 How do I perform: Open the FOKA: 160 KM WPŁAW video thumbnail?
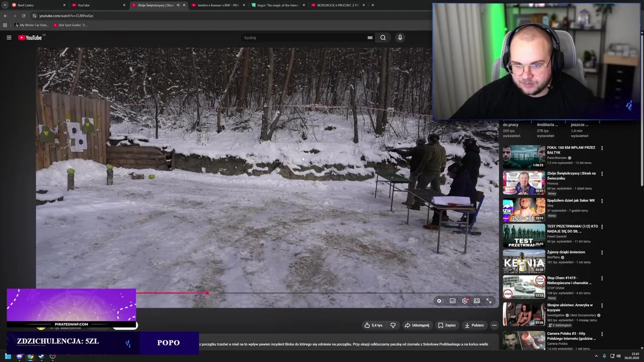pyautogui.click(x=524, y=157)
